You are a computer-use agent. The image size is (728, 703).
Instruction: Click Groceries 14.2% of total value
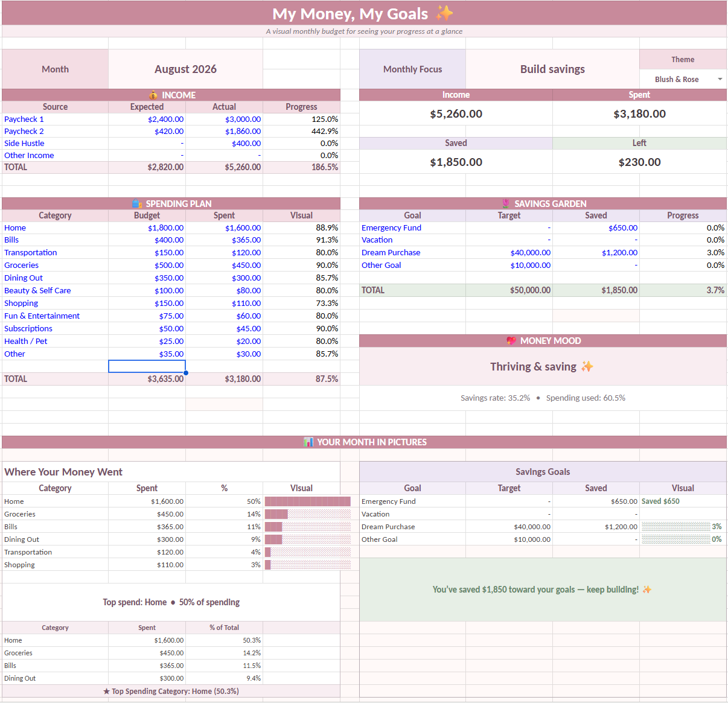click(x=224, y=653)
